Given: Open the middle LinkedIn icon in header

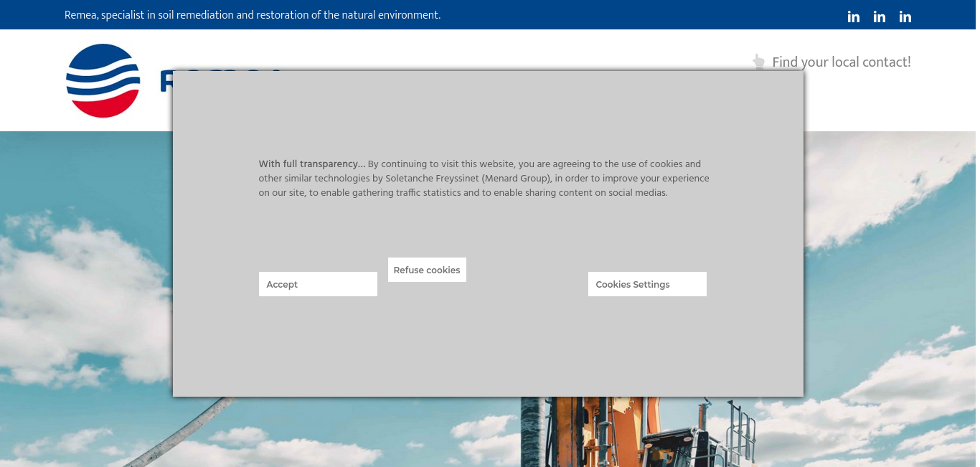Looking at the screenshot, I should click(880, 16).
